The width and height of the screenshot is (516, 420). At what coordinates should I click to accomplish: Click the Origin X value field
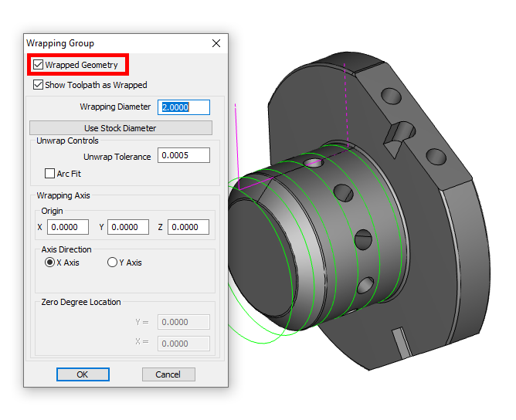(68, 227)
